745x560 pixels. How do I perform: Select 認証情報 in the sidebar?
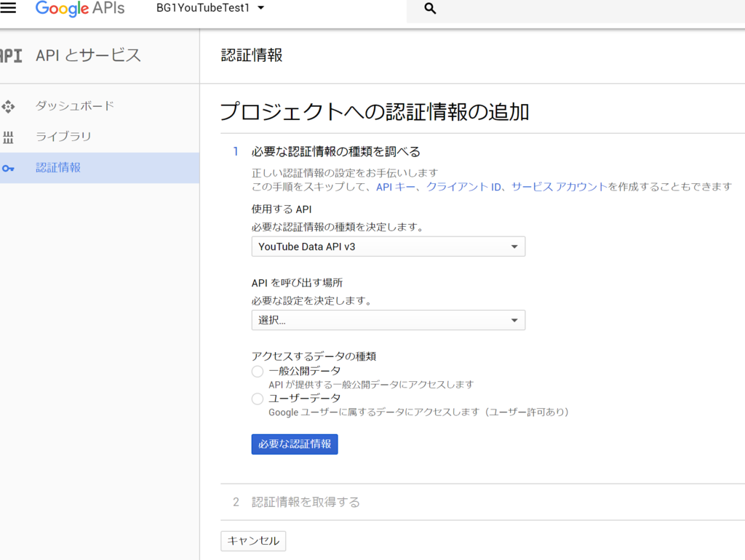click(x=99, y=168)
